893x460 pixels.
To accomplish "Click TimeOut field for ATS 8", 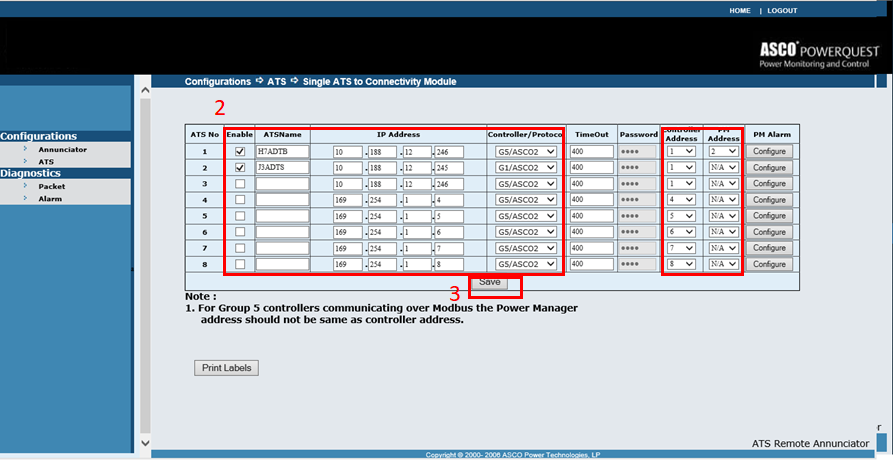I will tap(592, 264).
